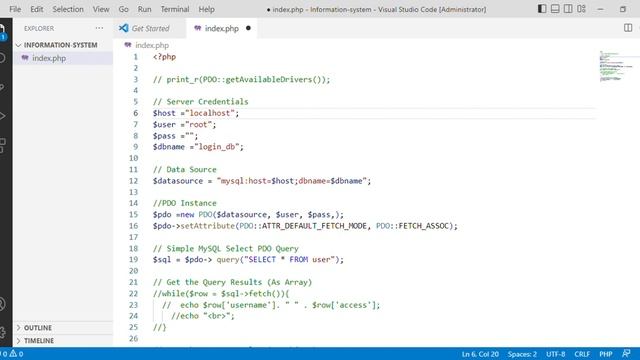Restore down the VS Code window
Viewport: 640px width, 360px height.
coord(623,9)
